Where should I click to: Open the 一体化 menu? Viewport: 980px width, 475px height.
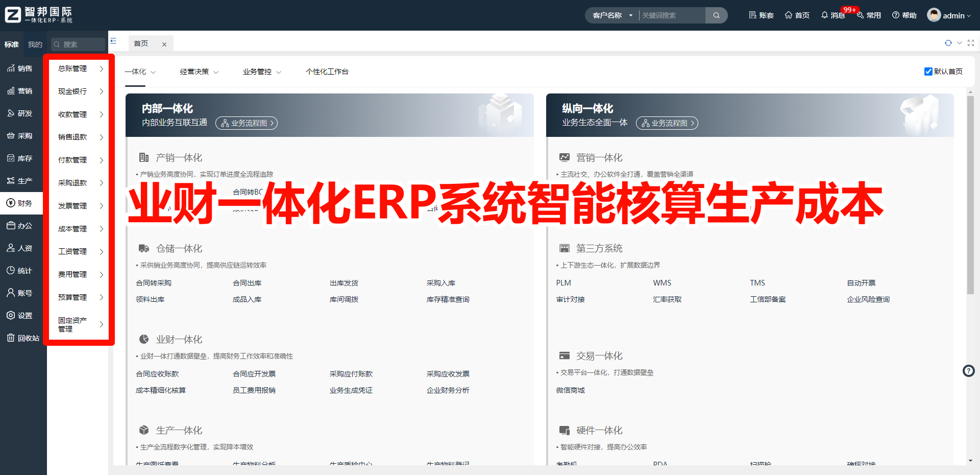point(140,72)
